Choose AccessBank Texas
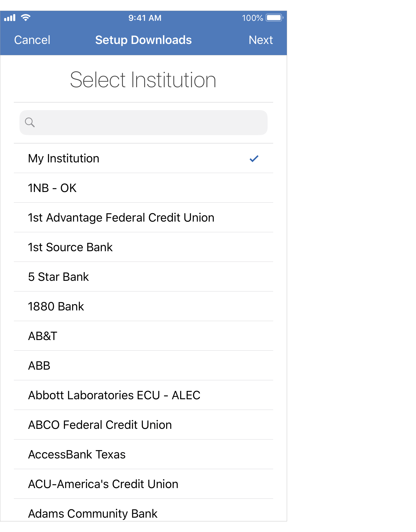 click(x=98, y=455)
